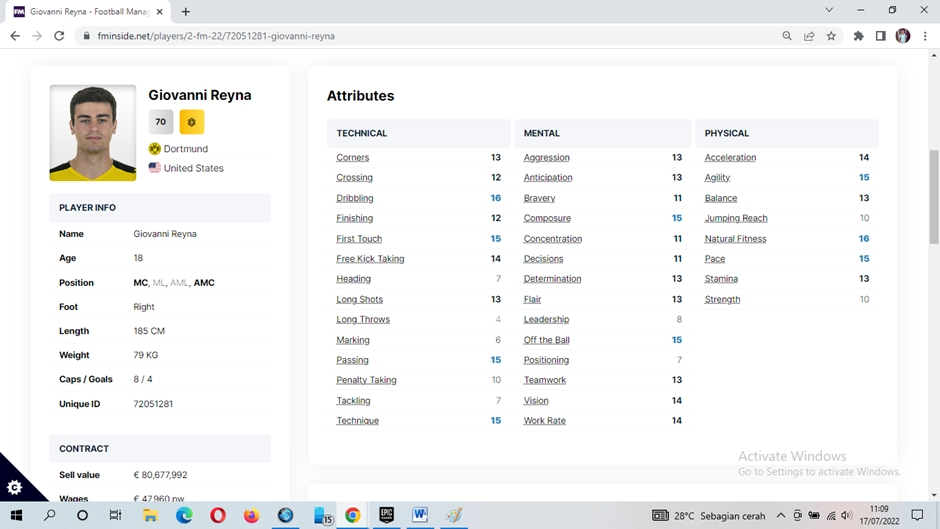This screenshot has height=529, width=940.
Task: Open Chrome three-dot menu
Action: click(x=925, y=36)
